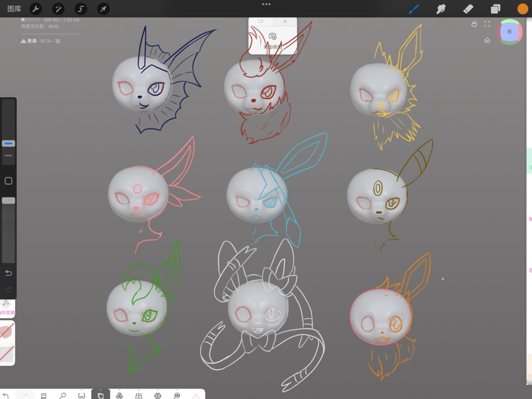Tap the three-dot multitasking menu
The width and height of the screenshot is (532, 399).
click(x=267, y=4)
